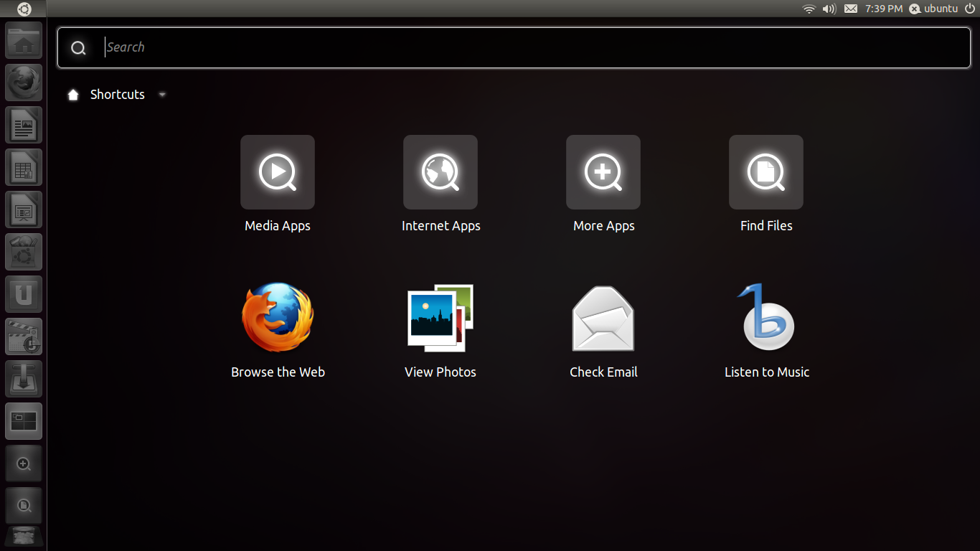The height and width of the screenshot is (551, 980).
Task: Click the View Photos label
Action: 440,372
